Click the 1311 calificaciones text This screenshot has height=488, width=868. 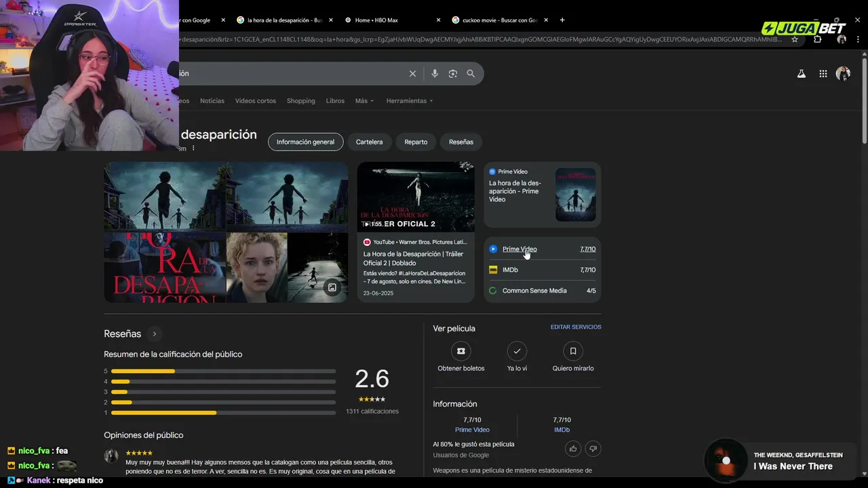pyautogui.click(x=372, y=411)
